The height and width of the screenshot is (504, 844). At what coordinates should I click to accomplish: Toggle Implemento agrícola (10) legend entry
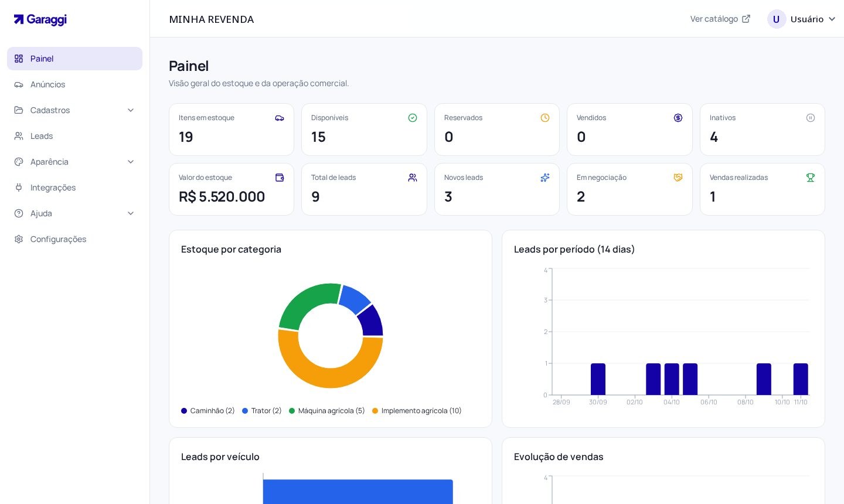tap(417, 411)
